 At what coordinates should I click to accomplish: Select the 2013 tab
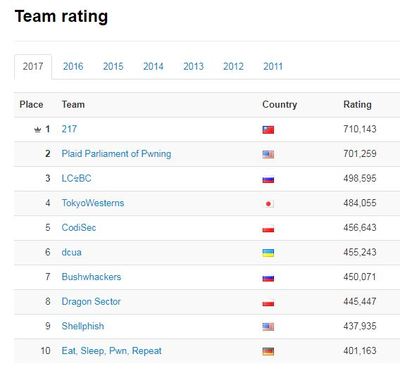(x=193, y=66)
